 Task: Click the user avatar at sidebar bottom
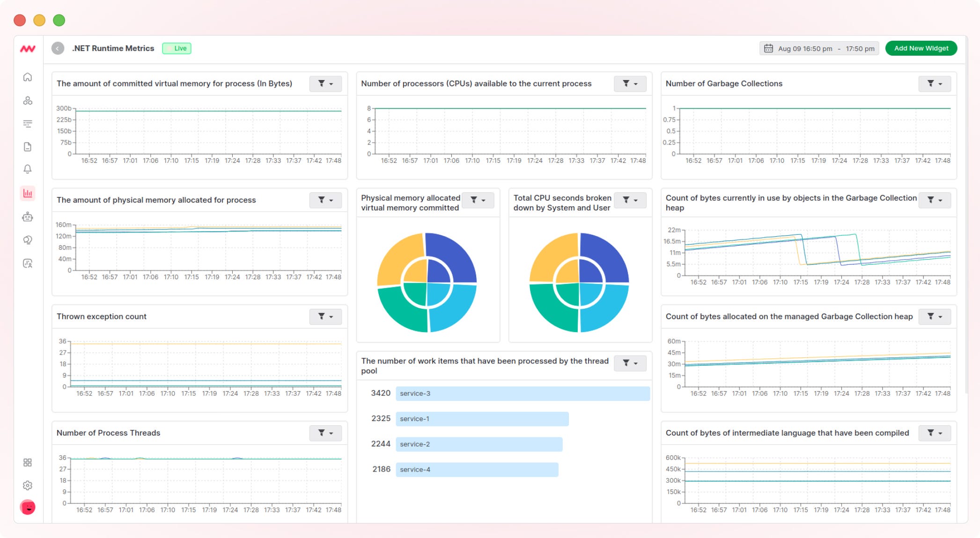pos(28,507)
